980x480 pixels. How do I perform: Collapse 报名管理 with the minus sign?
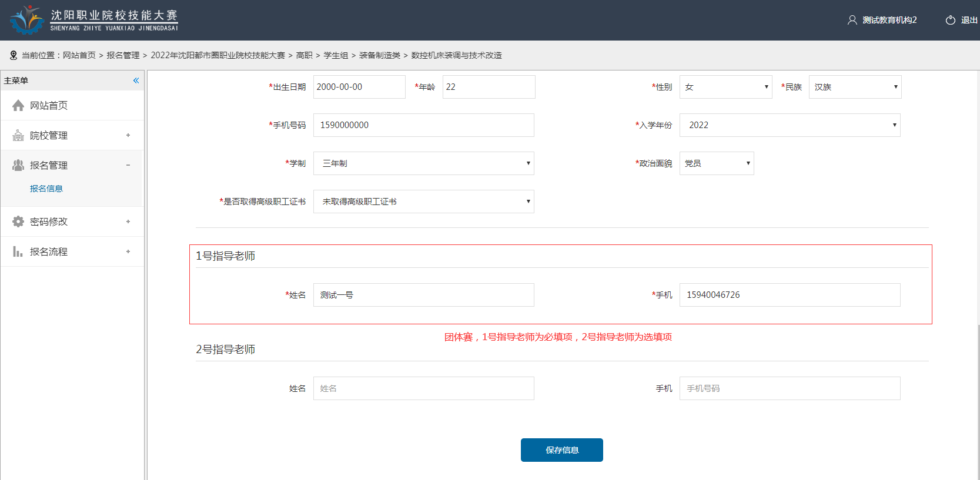coord(128,165)
